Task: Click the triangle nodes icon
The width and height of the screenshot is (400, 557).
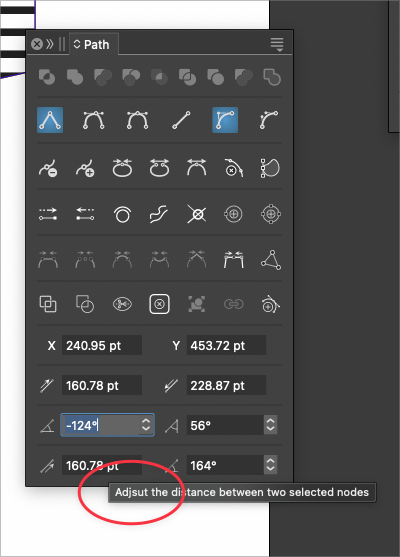Action: coord(271,260)
